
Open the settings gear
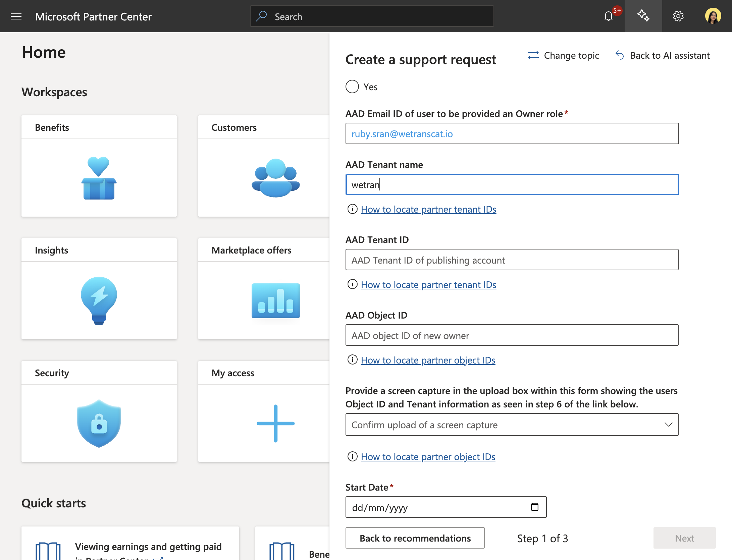pyautogui.click(x=678, y=16)
